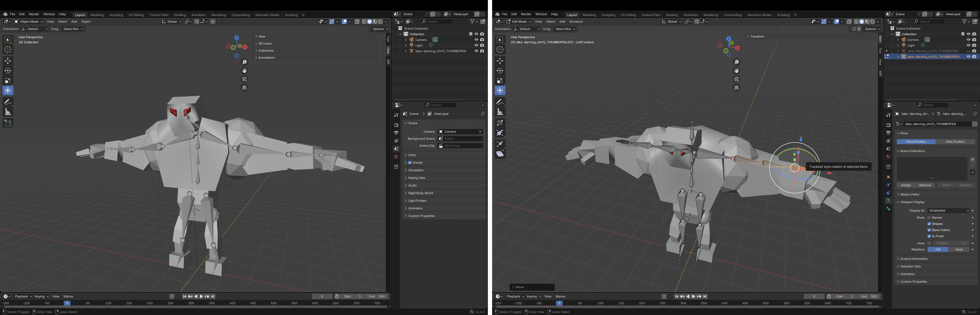Open the Render menu in left window
980x315 pixels.
[34, 14]
